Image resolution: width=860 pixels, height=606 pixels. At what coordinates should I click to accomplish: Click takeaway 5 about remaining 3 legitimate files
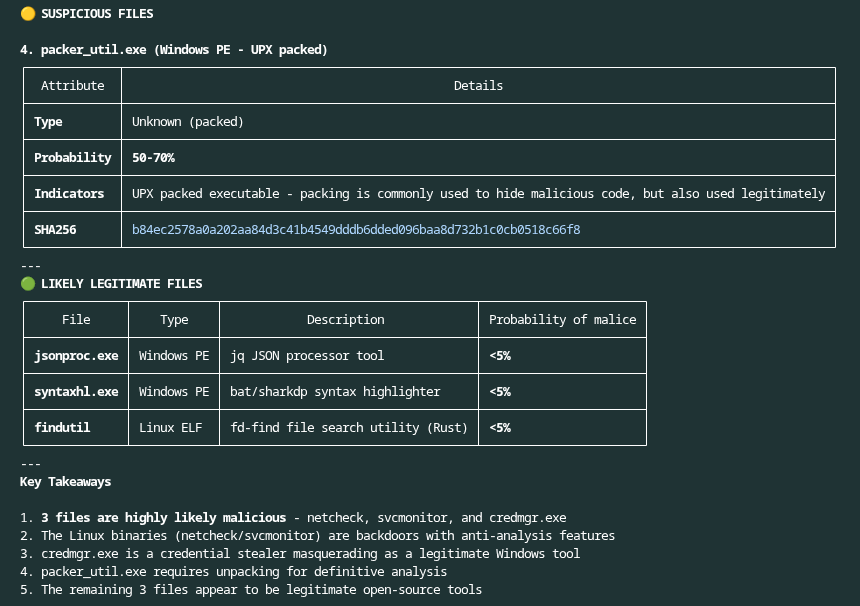(x=251, y=590)
